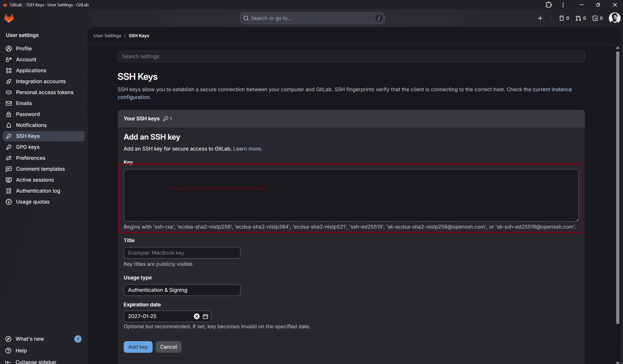Open Usage quotas page
Screen dimensions: 623x364
click(33, 202)
